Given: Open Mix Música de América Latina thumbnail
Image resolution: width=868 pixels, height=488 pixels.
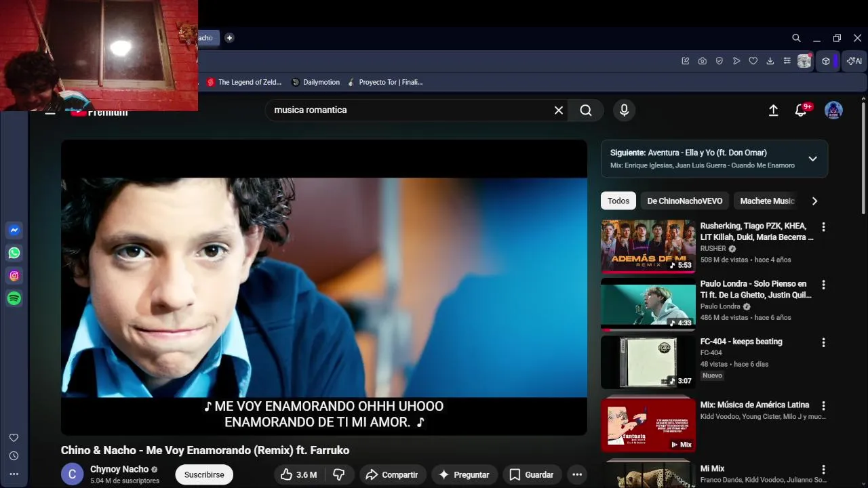Looking at the screenshot, I should click(x=648, y=425).
